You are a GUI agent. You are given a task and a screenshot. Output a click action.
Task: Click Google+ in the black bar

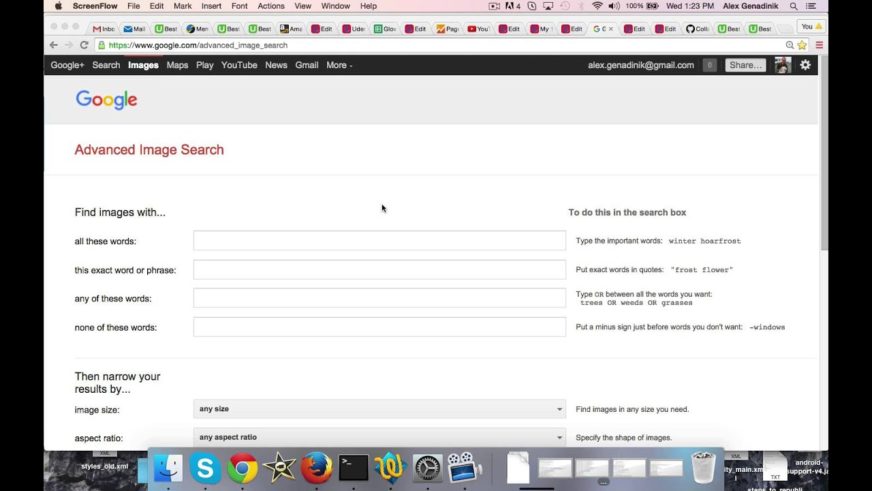click(x=67, y=65)
